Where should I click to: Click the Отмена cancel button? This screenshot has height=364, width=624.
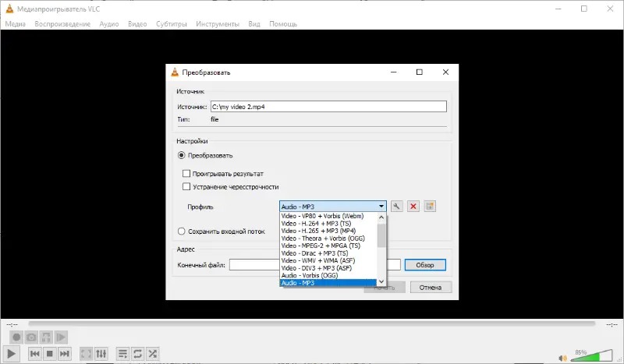click(431, 287)
